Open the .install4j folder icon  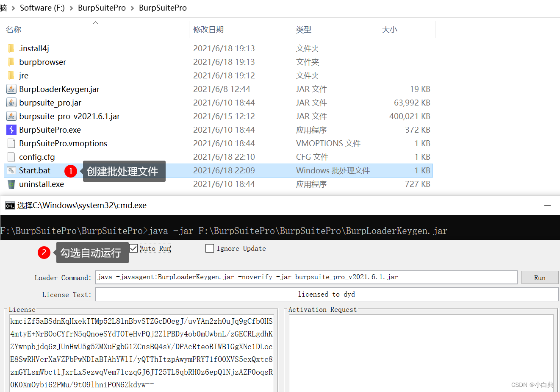tap(11, 48)
